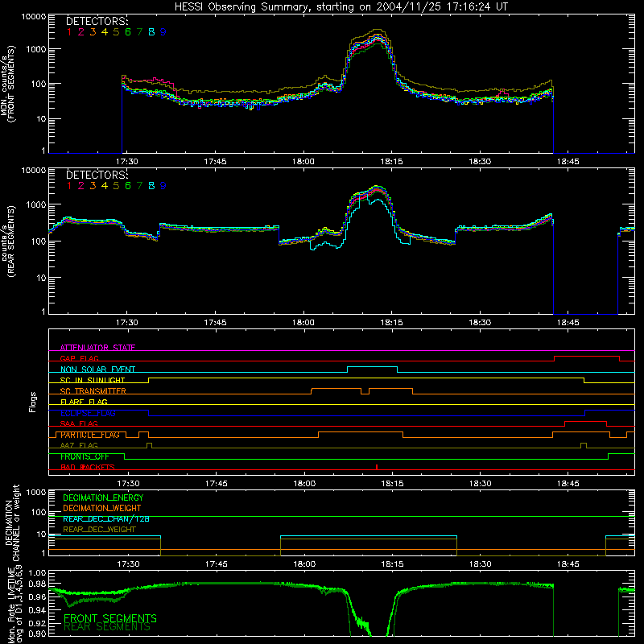Select cyan detector 8 in the front segments legend
The width and height of the screenshot is (644, 644).
(x=151, y=32)
